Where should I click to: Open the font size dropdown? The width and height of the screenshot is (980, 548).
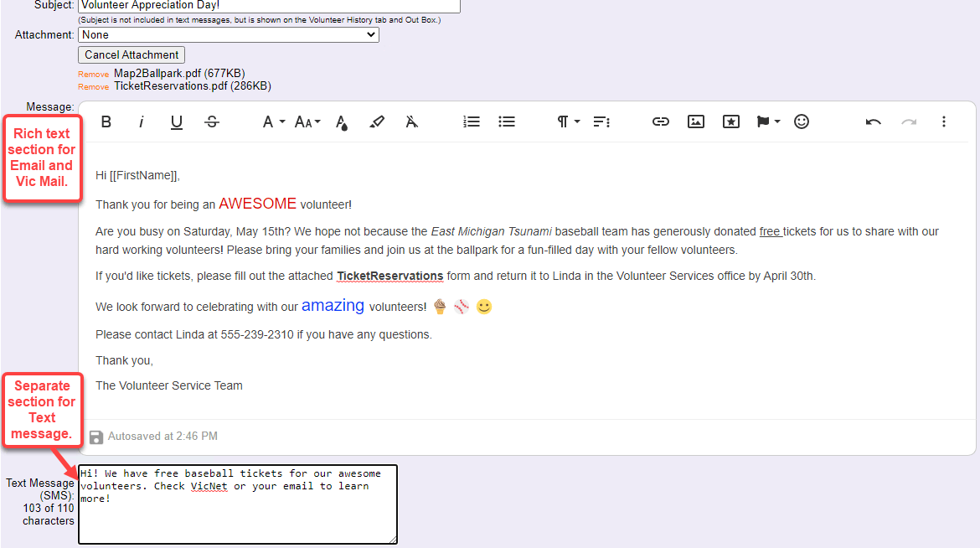306,121
